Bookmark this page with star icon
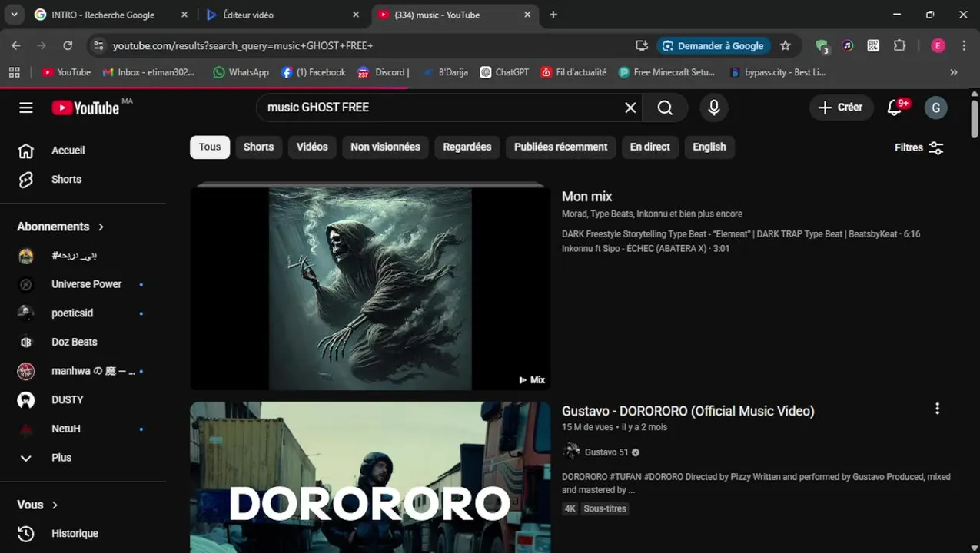Screen dimensions: 980x553 [785, 46]
